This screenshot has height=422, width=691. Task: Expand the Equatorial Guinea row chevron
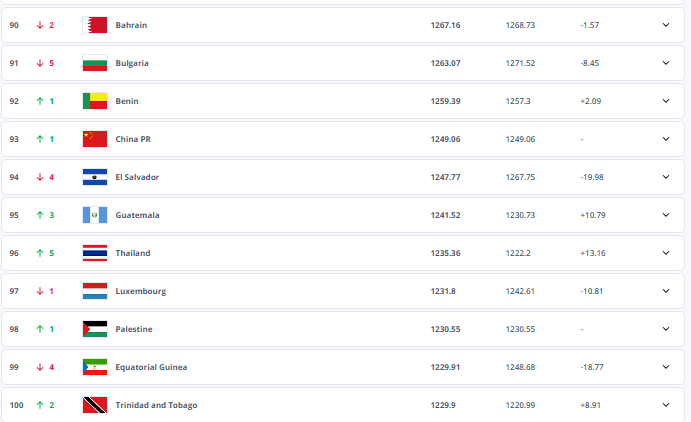pyautogui.click(x=666, y=367)
